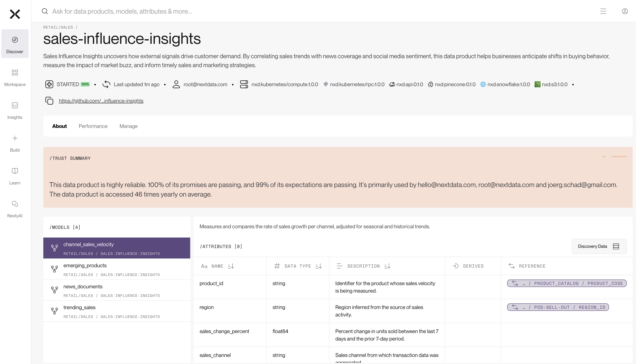
Task: Switch to the Performance tab
Action: tap(93, 126)
